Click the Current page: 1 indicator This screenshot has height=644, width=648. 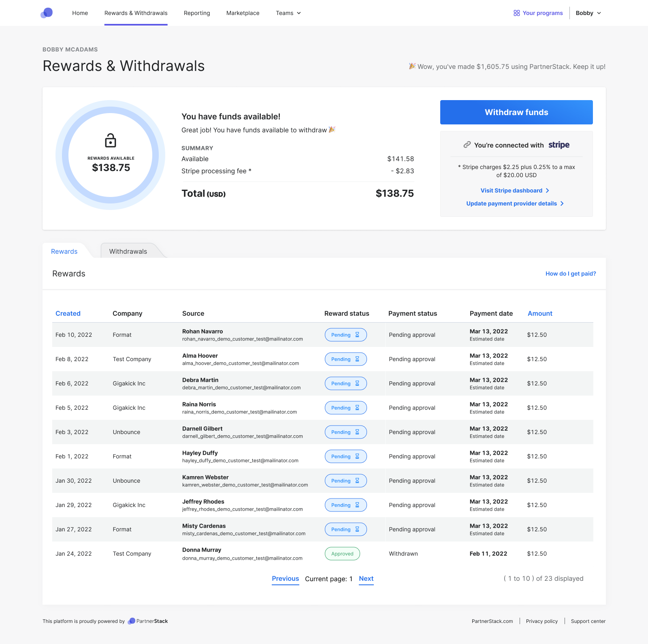point(329,579)
